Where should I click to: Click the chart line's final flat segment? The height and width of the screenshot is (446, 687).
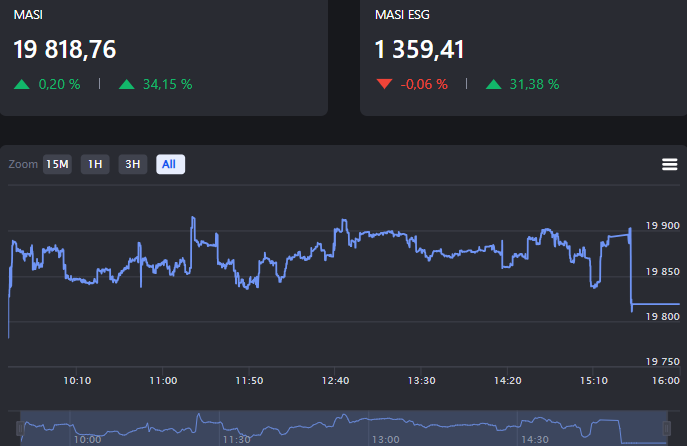(x=656, y=303)
